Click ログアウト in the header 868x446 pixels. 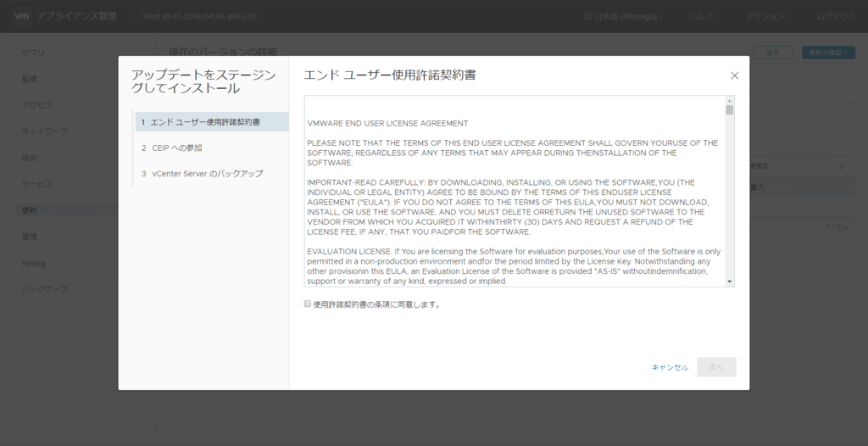836,17
